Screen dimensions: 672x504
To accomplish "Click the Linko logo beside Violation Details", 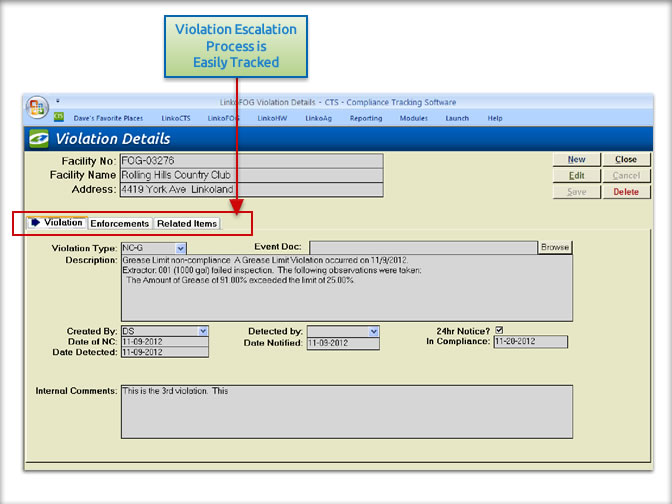I will pos(40,139).
